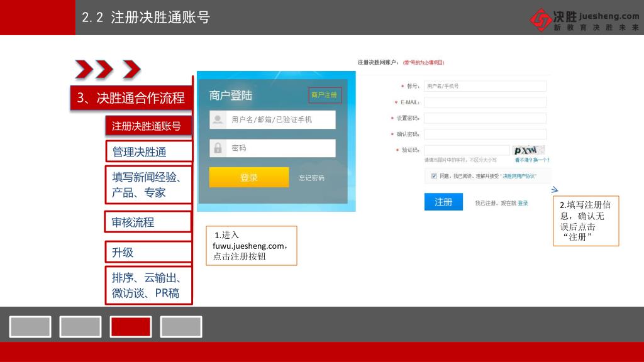
Task: Select the 管理决胜通 menu item
Action: [x=148, y=151]
